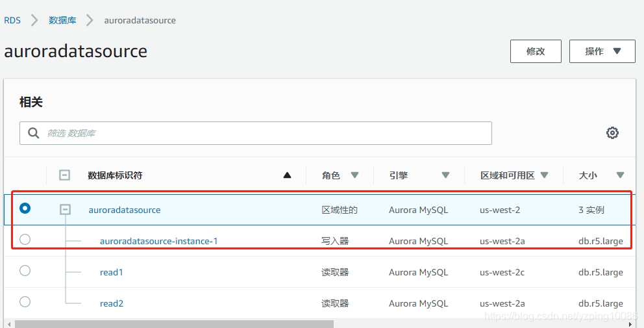Click us-west-2a in the read2 row
644x328 pixels.
(502, 304)
